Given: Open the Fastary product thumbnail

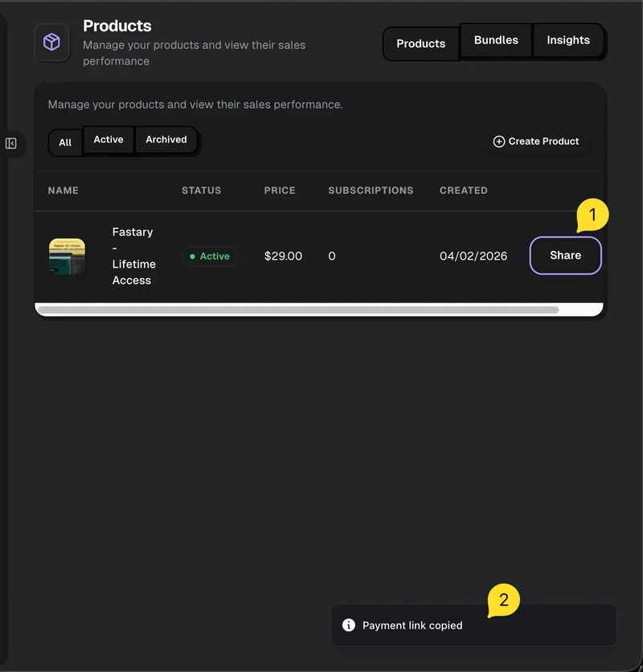Looking at the screenshot, I should pyautogui.click(x=67, y=256).
